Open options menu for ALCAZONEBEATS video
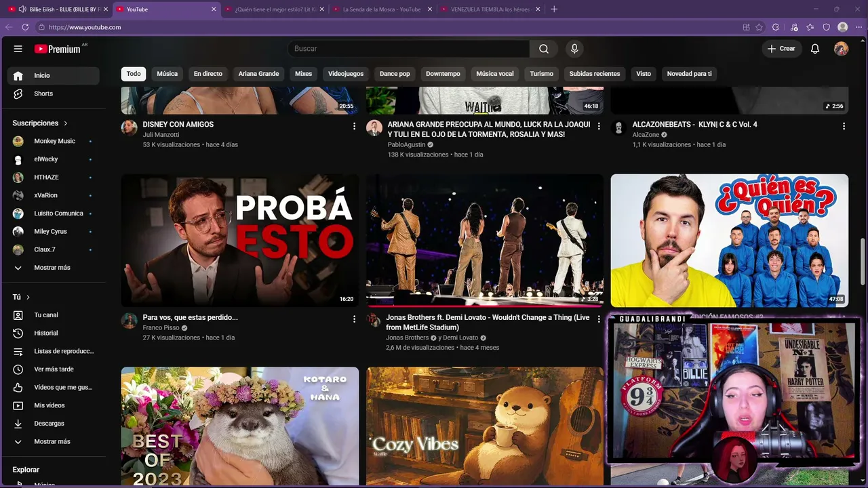The image size is (868, 488). click(x=844, y=126)
